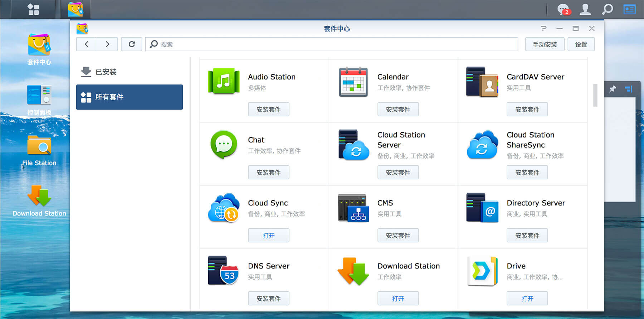Open the DSM main menu grid icon
The width and height of the screenshot is (644, 319).
click(33, 9)
